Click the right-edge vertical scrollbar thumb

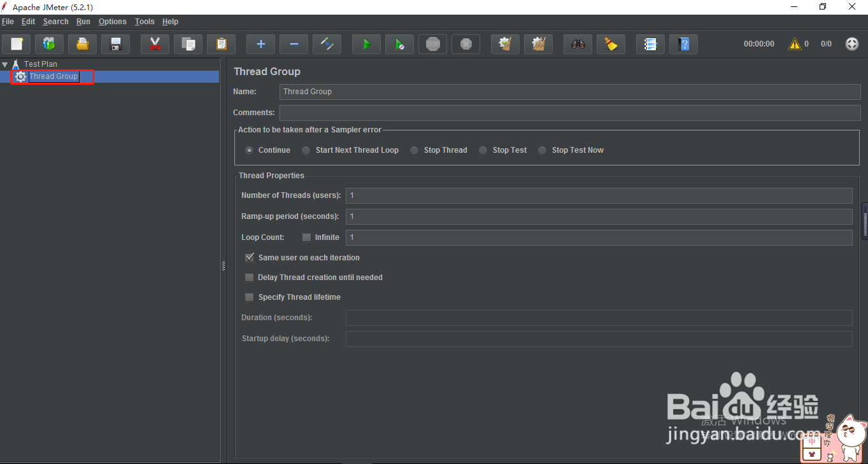click(865, 221)
